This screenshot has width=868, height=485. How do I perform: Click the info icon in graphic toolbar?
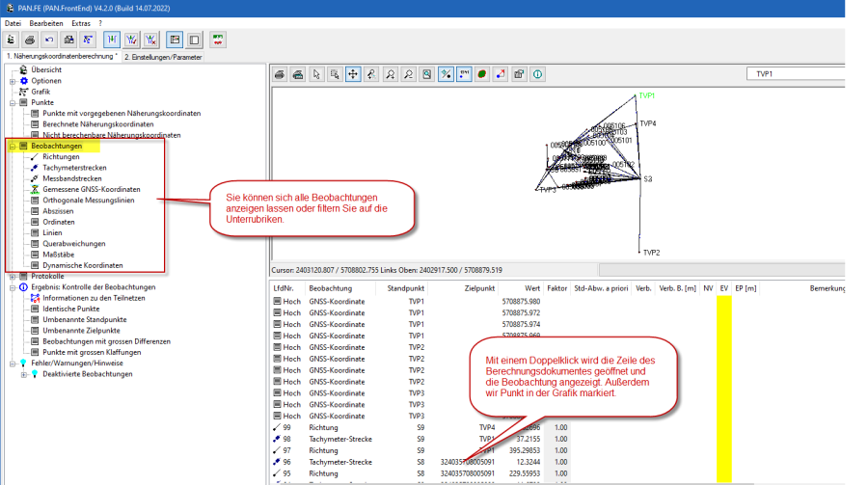coord(536,73)
